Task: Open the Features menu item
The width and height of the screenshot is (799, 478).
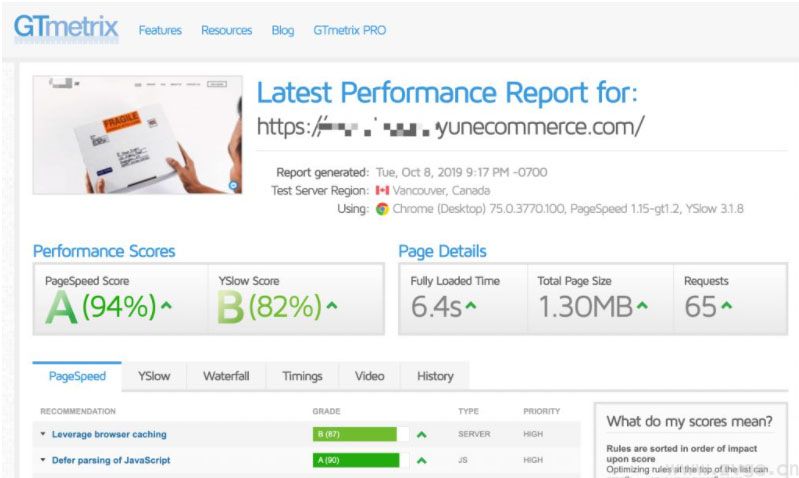Action: pyautogui.click(x=160, y=30)
